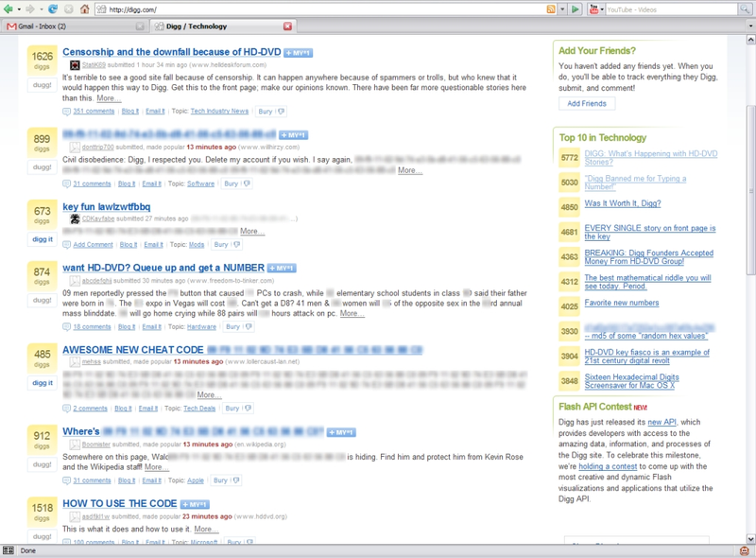
Task: Open Bury dropdown on want HD-DVD story
Action: [249, 327]
